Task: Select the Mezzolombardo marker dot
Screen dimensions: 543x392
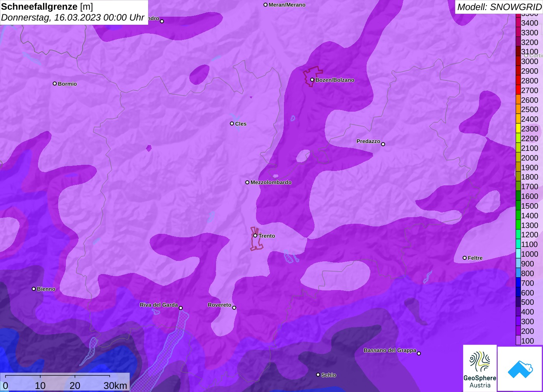Action: click(x=247, y=182)
